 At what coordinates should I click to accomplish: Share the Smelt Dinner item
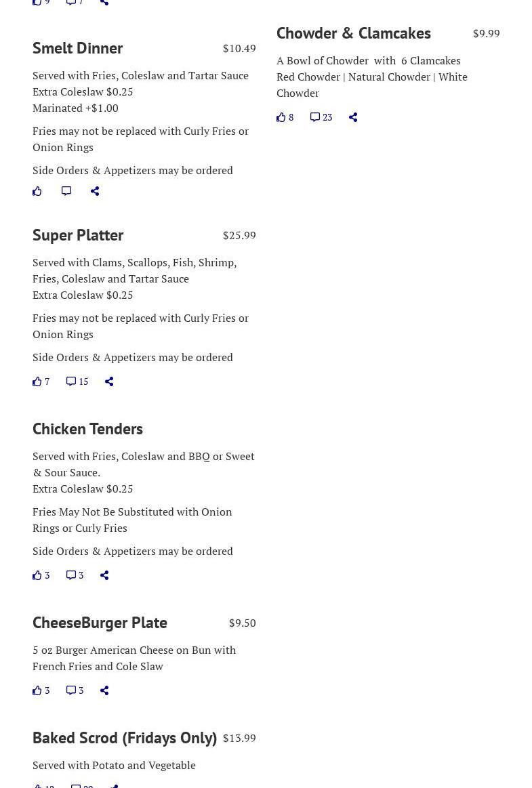[x=95, y=191]
